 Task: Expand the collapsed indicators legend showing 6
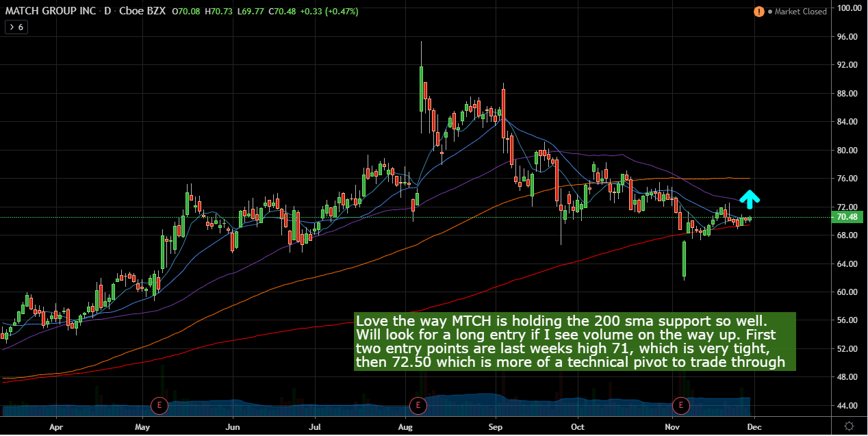[x=15, y=27]
